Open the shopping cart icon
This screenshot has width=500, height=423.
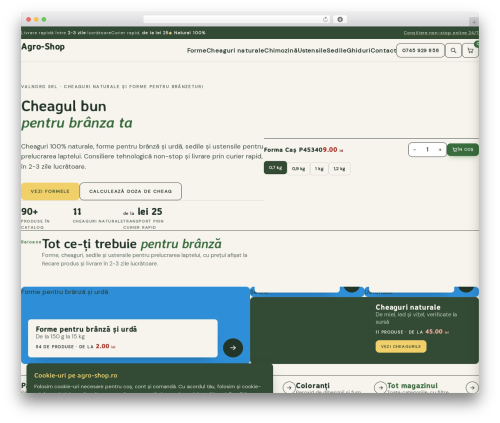point(470,51)
